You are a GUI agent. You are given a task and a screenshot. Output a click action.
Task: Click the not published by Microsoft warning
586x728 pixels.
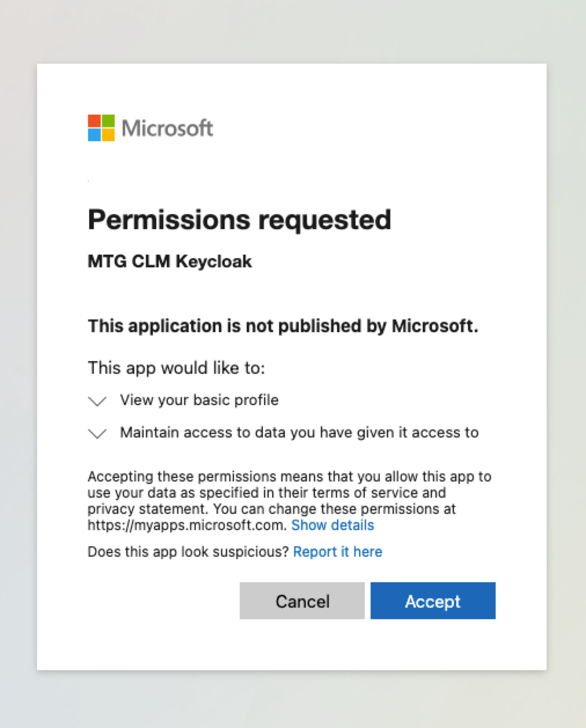tap(283, 326)
